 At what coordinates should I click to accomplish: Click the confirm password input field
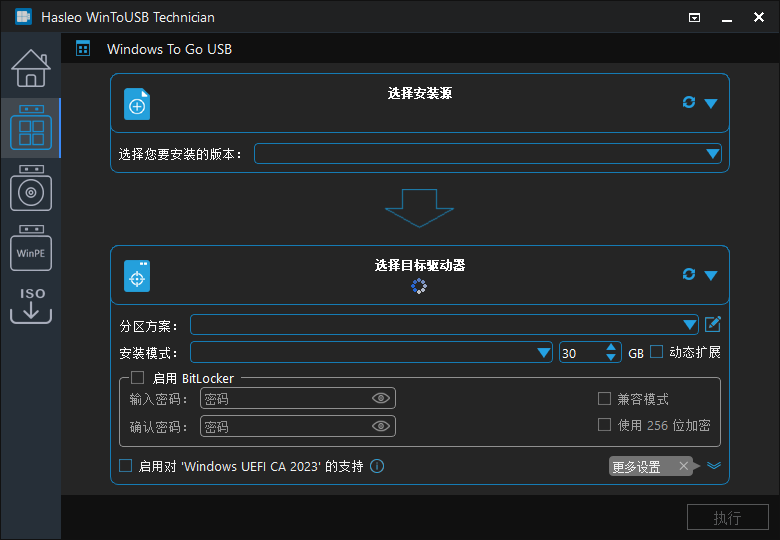point(286,426)
